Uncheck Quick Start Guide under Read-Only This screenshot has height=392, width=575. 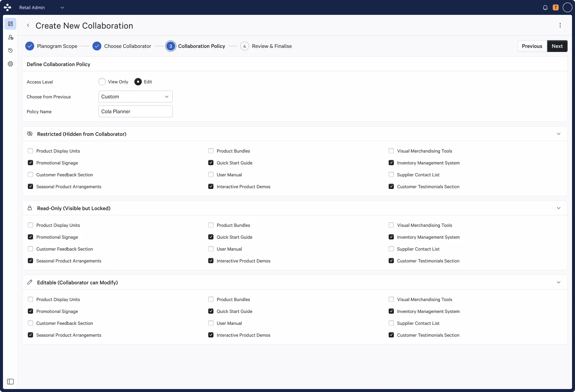[211, 237]
